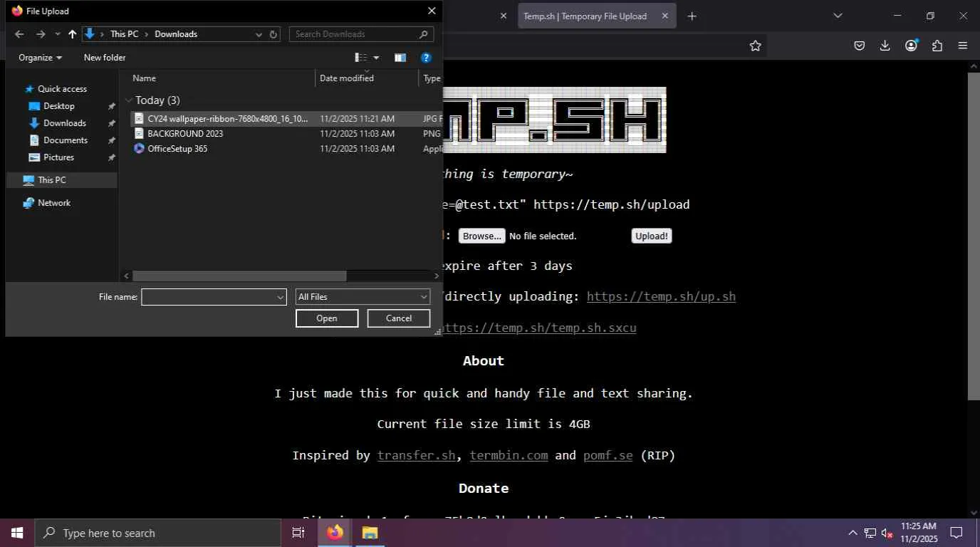Collapse the Today (3) file group
This screenshot has height=547, width=980.
128,100
